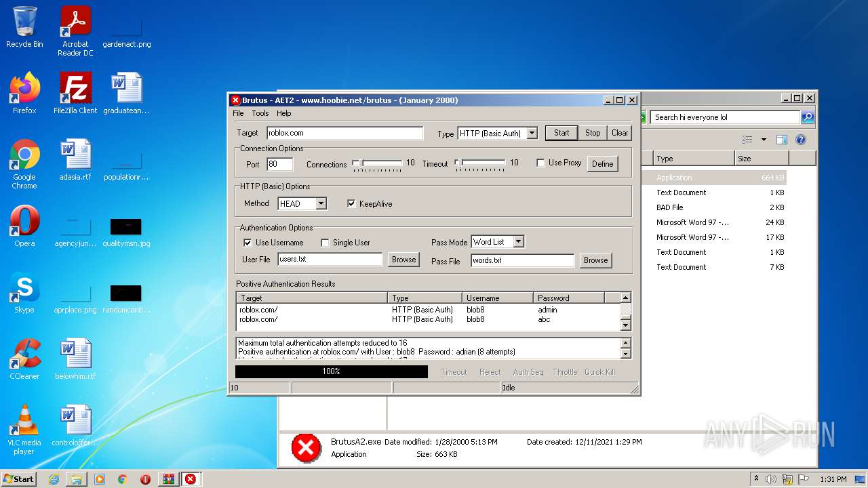Viewport: 868px width, 488px height.
Task: Click the Size column header in Explorer
Action: 762,159
